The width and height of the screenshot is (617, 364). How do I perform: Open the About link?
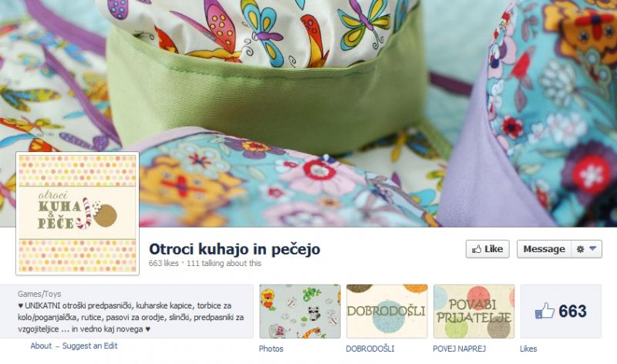pos(41,346)
